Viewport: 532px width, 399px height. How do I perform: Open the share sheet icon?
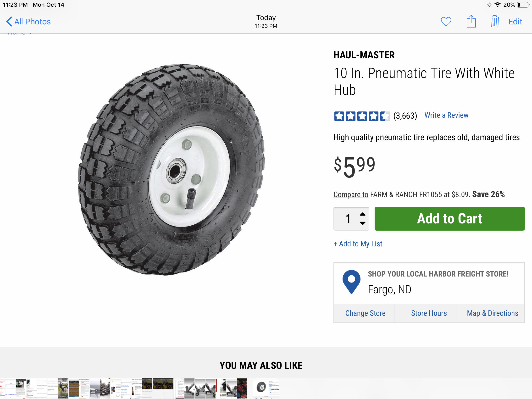[x=471, y=21]
